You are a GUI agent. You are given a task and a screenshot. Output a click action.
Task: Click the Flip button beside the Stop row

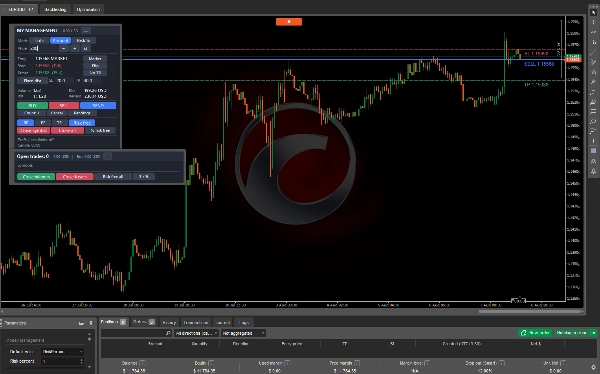click(x=95, y=65)
